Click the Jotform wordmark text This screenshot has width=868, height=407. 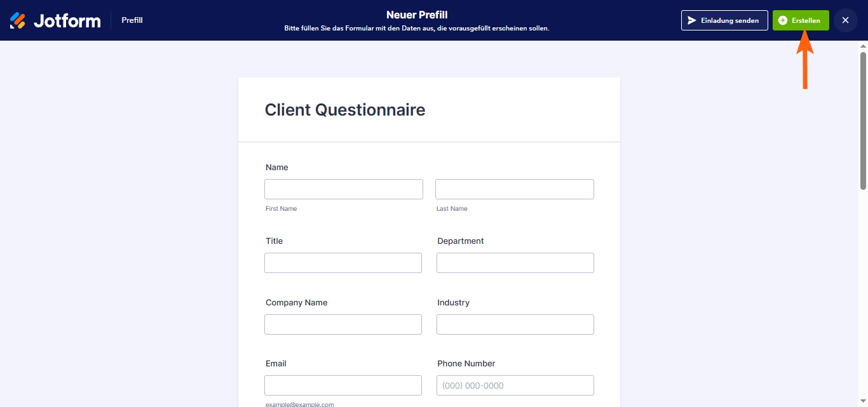(67, 21)
